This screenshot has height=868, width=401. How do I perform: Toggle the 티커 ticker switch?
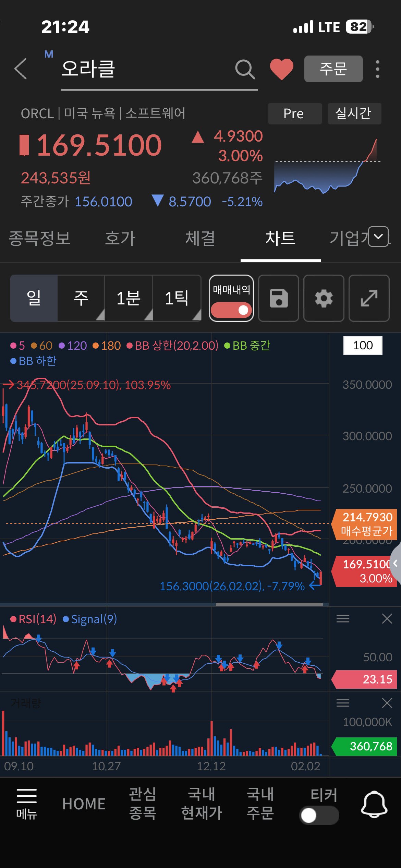[319, 816]
